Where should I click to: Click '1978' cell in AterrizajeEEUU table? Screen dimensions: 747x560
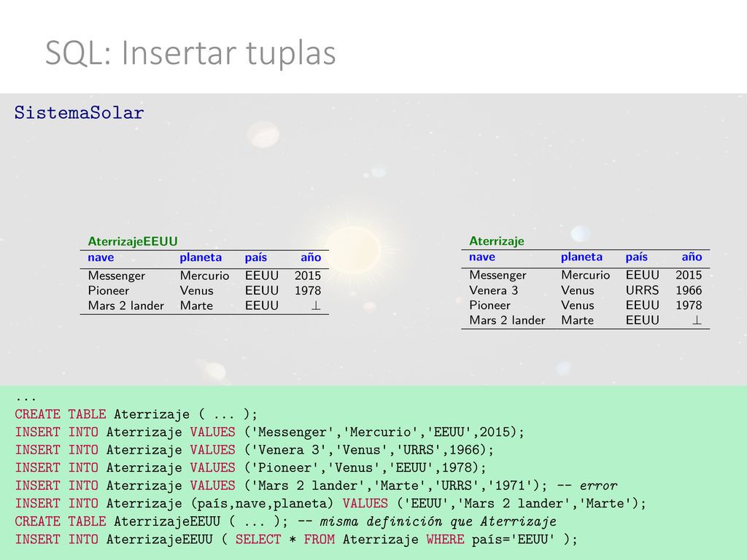pyautogui.click(x=308, y=290)
